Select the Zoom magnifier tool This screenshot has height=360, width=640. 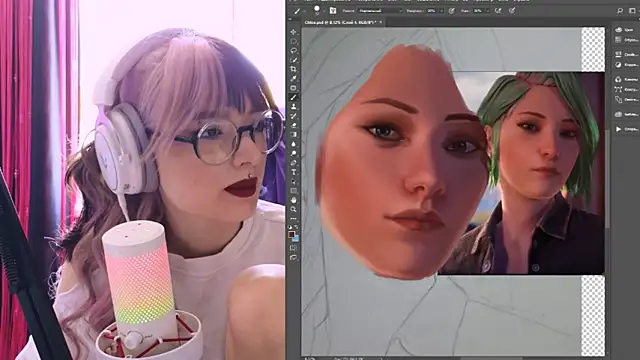(x=293, y=209)
